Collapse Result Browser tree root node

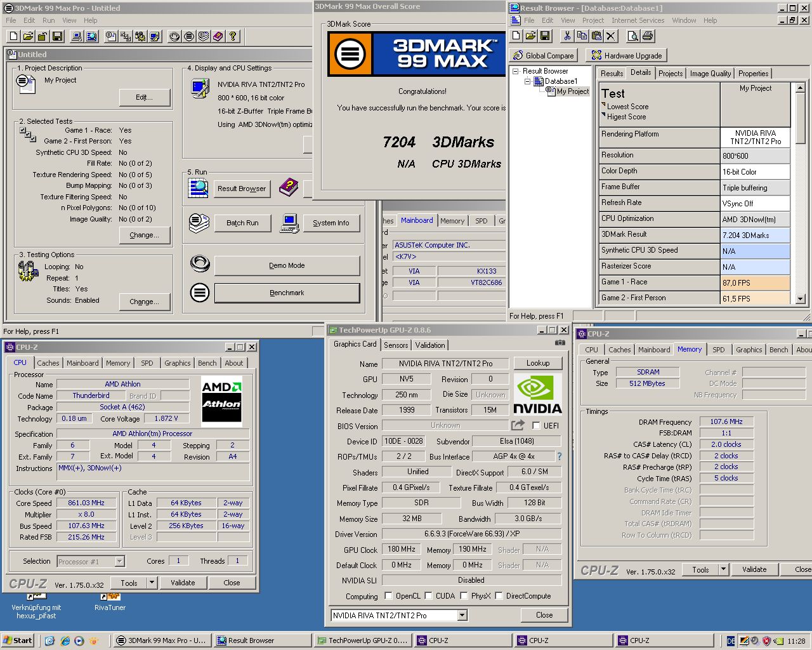pyautogui.click(x=516, y=71)
